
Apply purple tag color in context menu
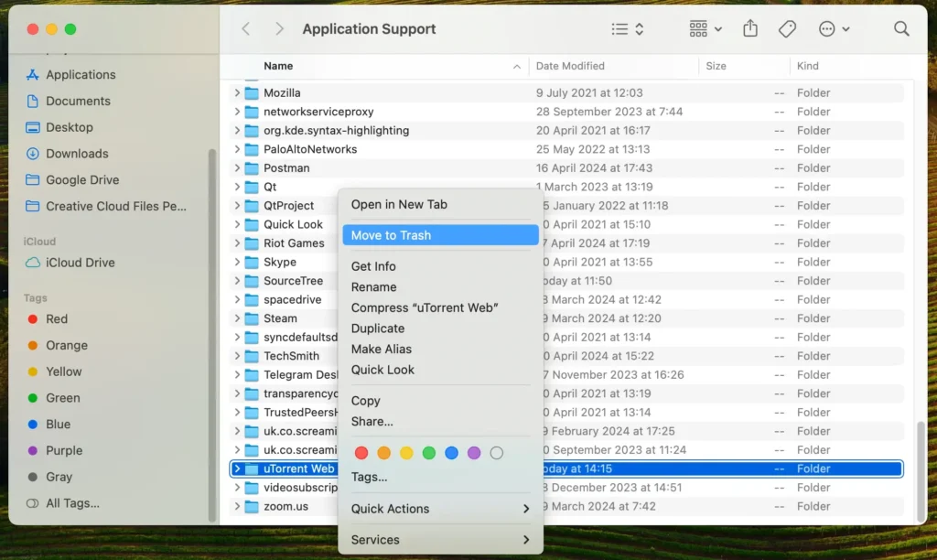pos(474,453)
